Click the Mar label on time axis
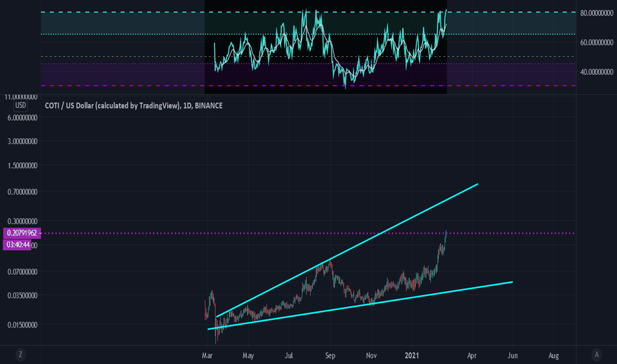Screen dimensions: 617x364 [x=207, y=355]
